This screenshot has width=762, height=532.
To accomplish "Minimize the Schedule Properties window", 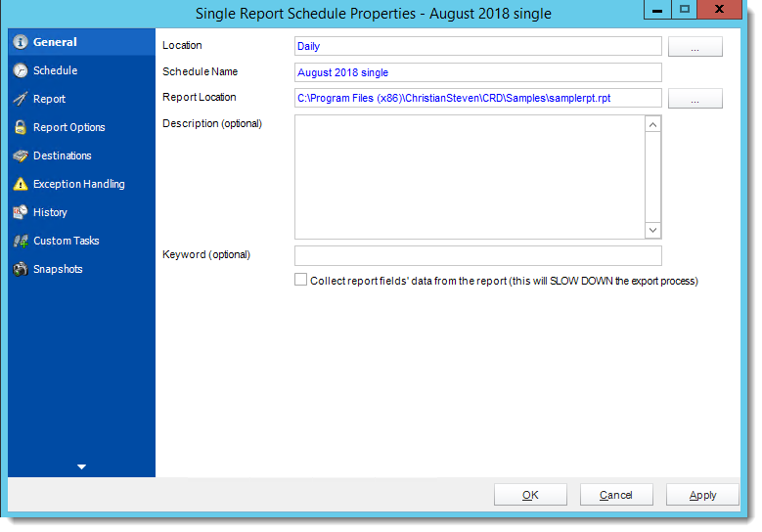I will 657,9.
